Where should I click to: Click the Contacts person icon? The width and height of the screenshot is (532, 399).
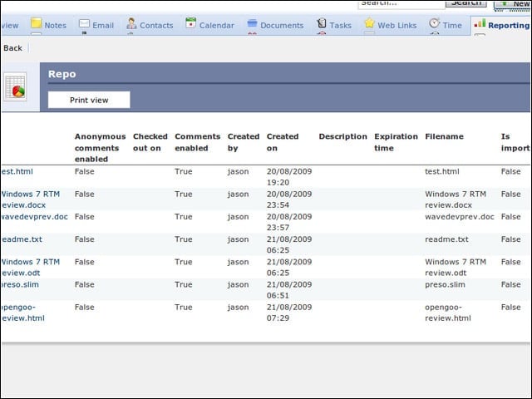(x=131, y=24)
